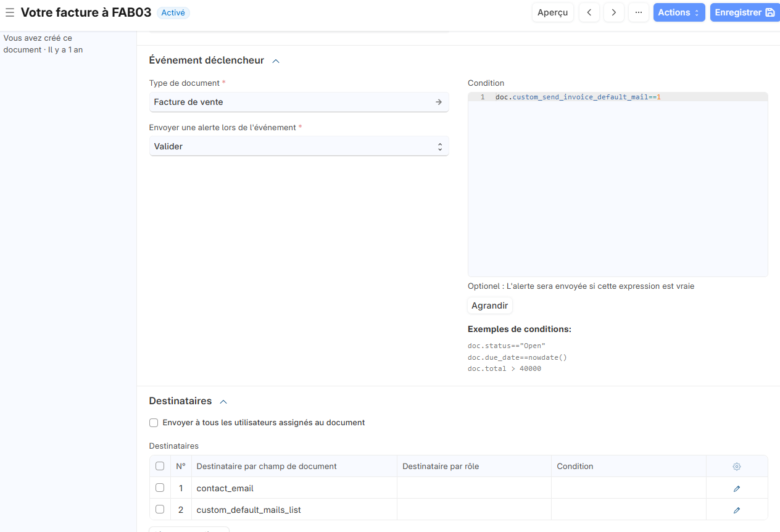
Task: Open the three-dots more options menu
Action: (x=639, y=12)
